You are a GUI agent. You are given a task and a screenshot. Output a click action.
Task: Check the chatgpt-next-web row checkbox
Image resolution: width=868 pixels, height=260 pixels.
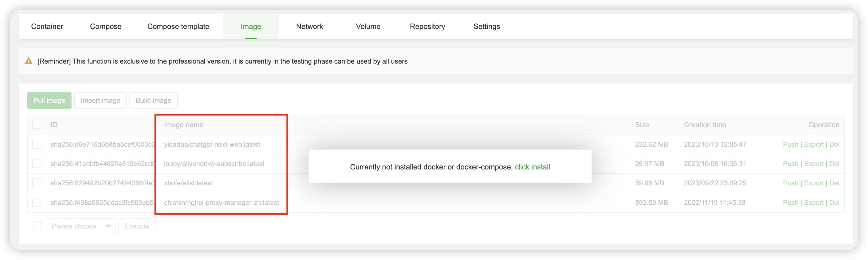pos(37,144)
